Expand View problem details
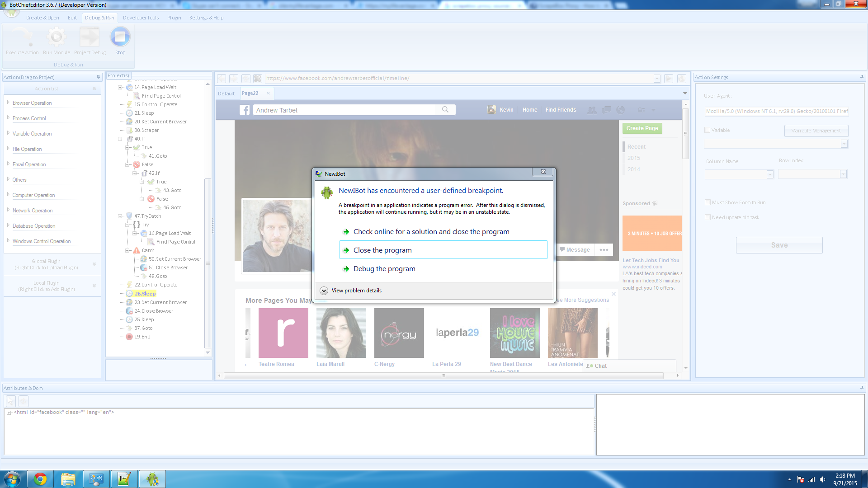The width and height of the screenshot is (868, 488). point(324,291)
